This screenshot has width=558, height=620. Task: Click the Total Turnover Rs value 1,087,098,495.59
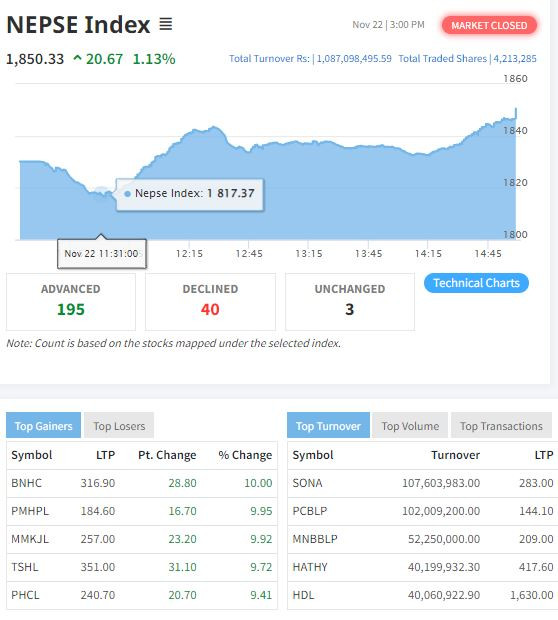(354, 59)
